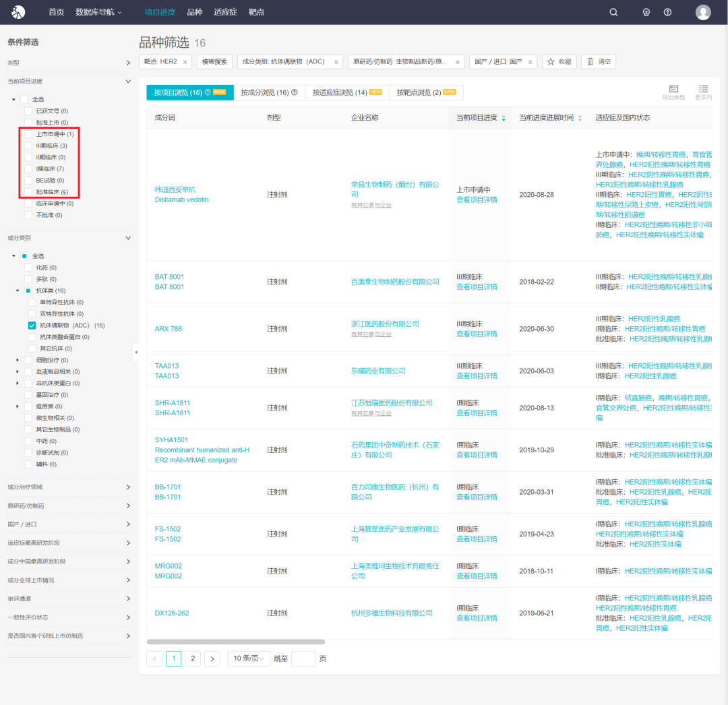Open the 10 条/页 page size dropdown
The image size is (728, 705).
click(x=248, y=658)
